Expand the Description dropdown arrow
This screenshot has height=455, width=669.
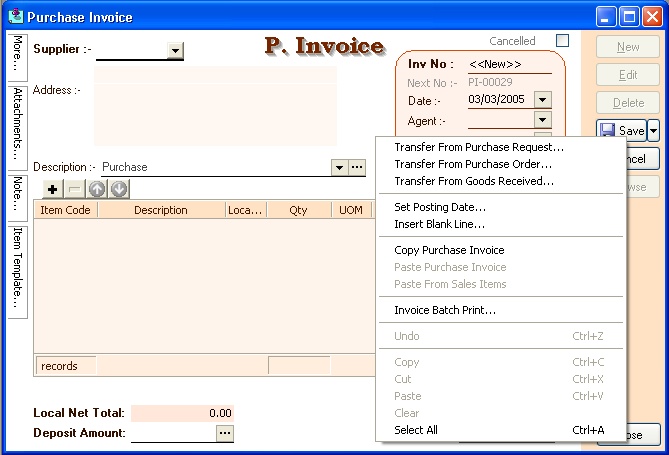coord(339,167)
